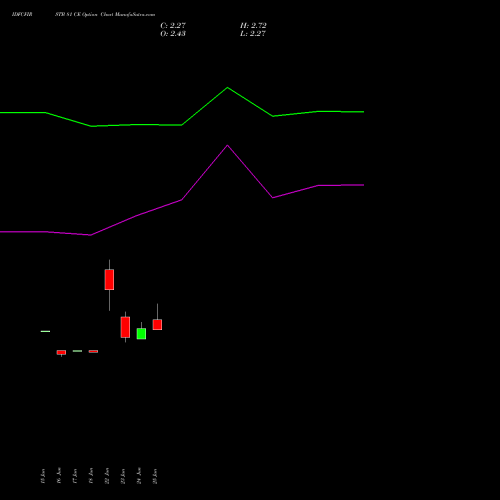Viewport: 500px width, 500px height.
Task: Click the peak of the purple line
Action: tap(228, 145)
